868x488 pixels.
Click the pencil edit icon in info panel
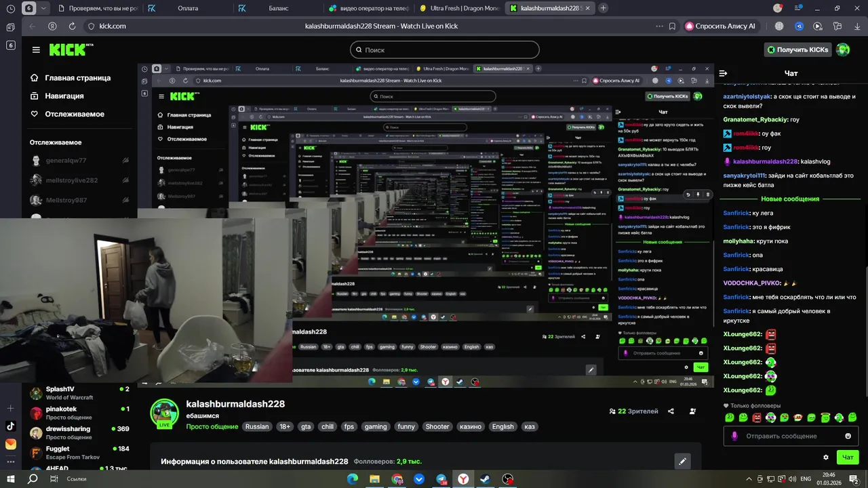683,462
